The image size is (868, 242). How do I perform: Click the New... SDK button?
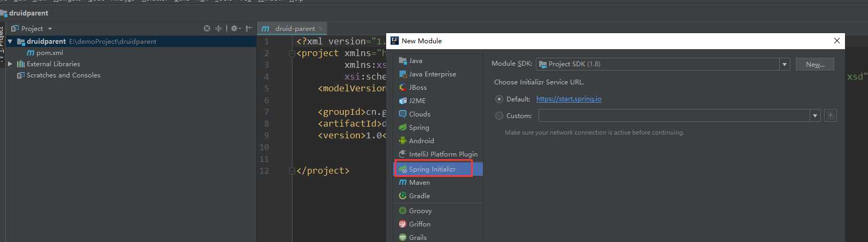click(x=815, y=64)
